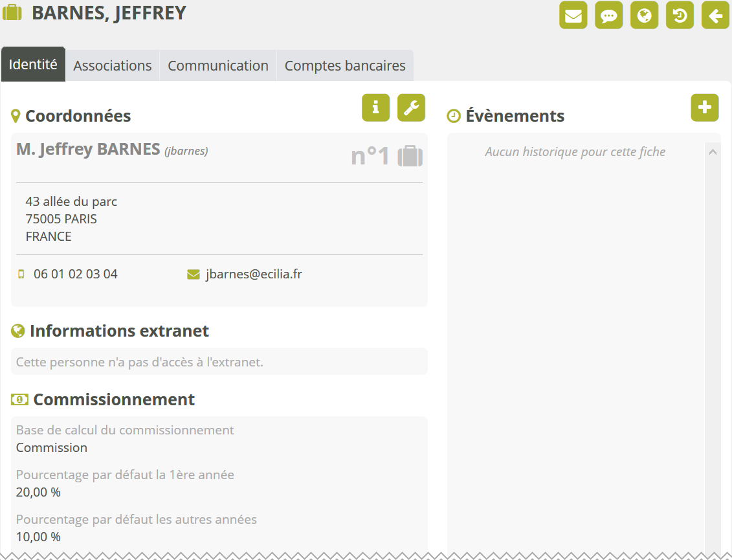Go back using the left arrow icon
Screen dimensions: 732x560
(x=715, y=16)
